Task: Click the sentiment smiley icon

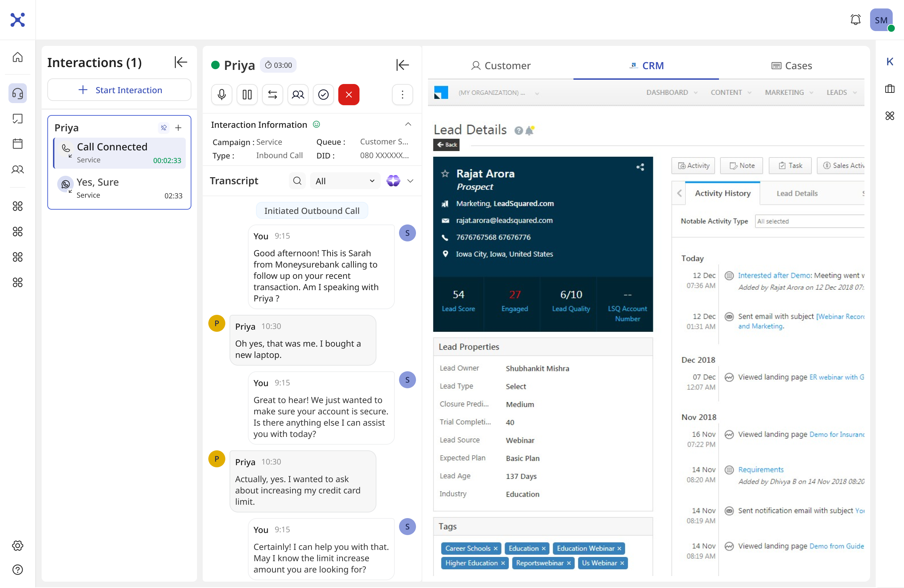Action: (x=316, y=125)
